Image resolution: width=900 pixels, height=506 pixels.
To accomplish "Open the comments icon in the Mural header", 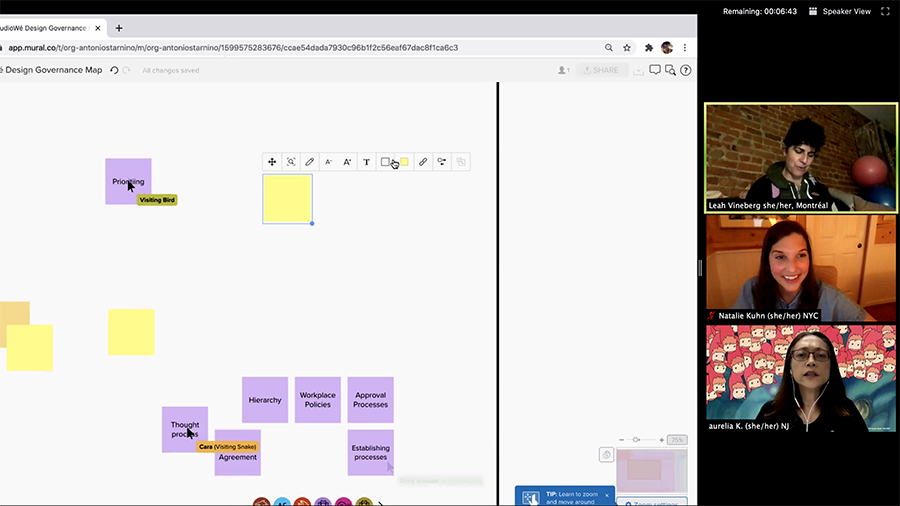I will pos(655,70).
